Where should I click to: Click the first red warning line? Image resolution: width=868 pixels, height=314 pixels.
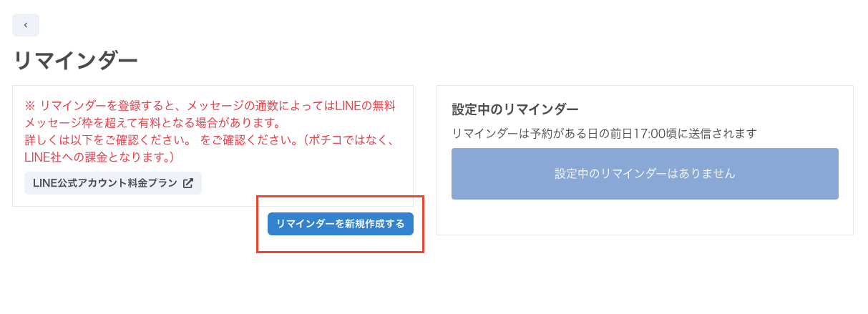[210, 106]
